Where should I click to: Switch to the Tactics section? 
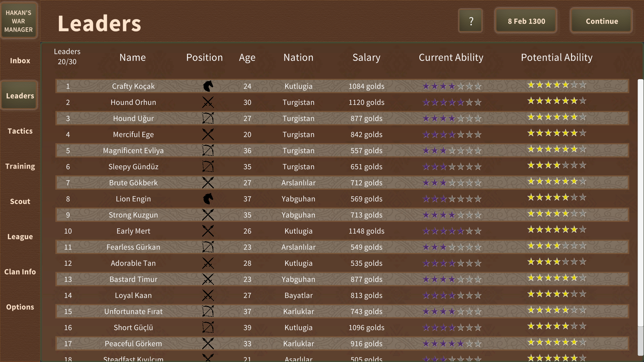click(x=20, y=131)
